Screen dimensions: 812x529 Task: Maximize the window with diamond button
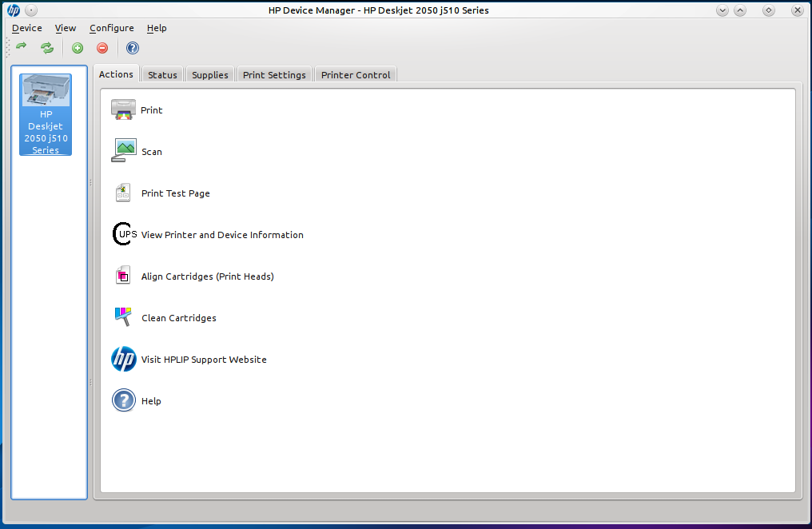click(769, 10)
